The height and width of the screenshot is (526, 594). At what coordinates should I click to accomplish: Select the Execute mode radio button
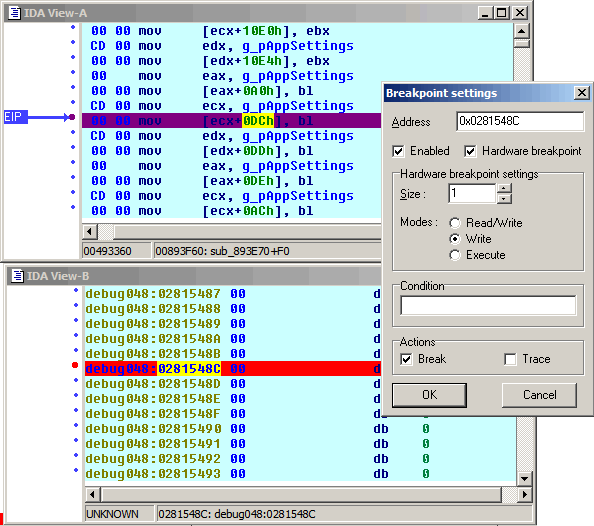pos(455,255)
